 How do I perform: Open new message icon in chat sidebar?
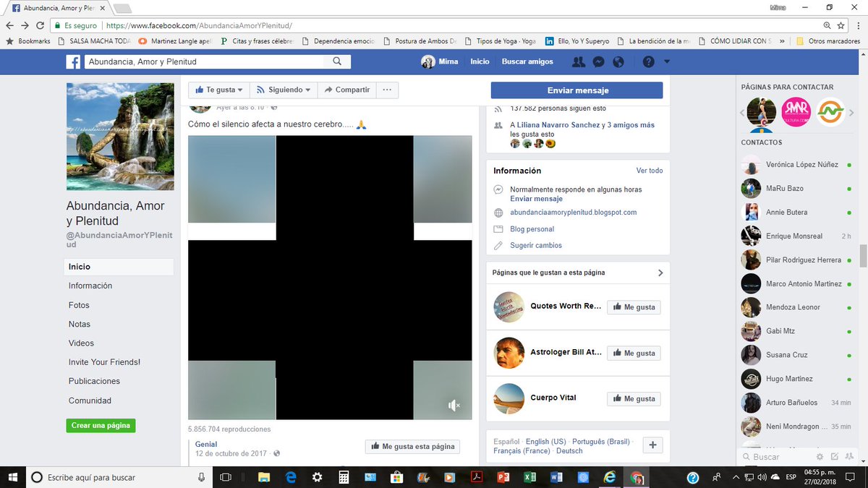(834, 456)
